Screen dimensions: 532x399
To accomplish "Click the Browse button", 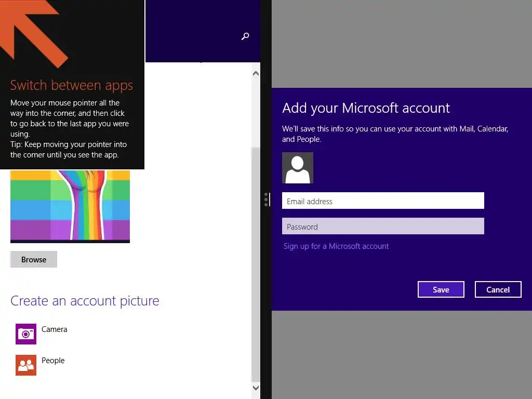I will [34, 259].
